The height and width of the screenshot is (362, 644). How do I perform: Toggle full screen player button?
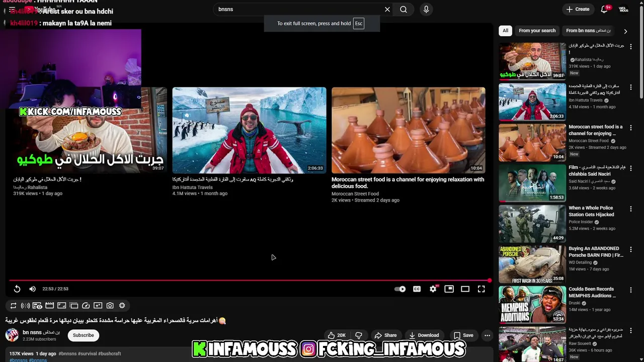pos(481,289)
